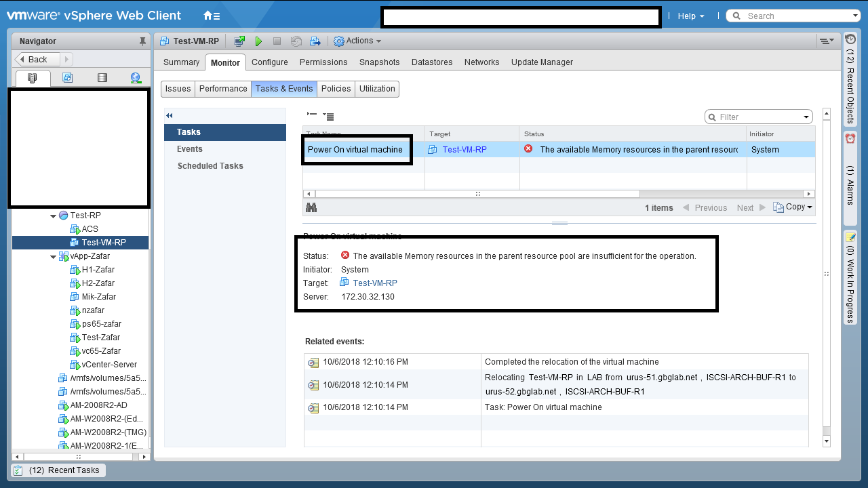
Task: Switch to the Snapshots tab
Action: pyautogui.click(x=379, y=62)
